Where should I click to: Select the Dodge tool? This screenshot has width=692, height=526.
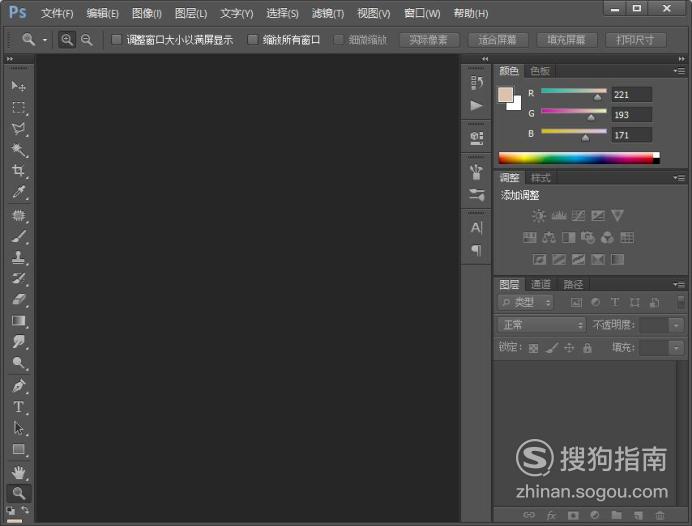(x=19, y=363)
